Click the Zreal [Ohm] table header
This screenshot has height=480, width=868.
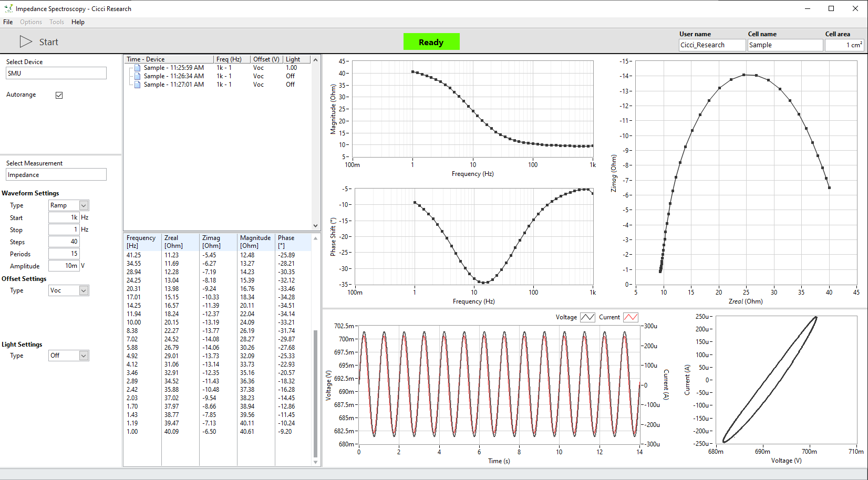coord(180,242)
